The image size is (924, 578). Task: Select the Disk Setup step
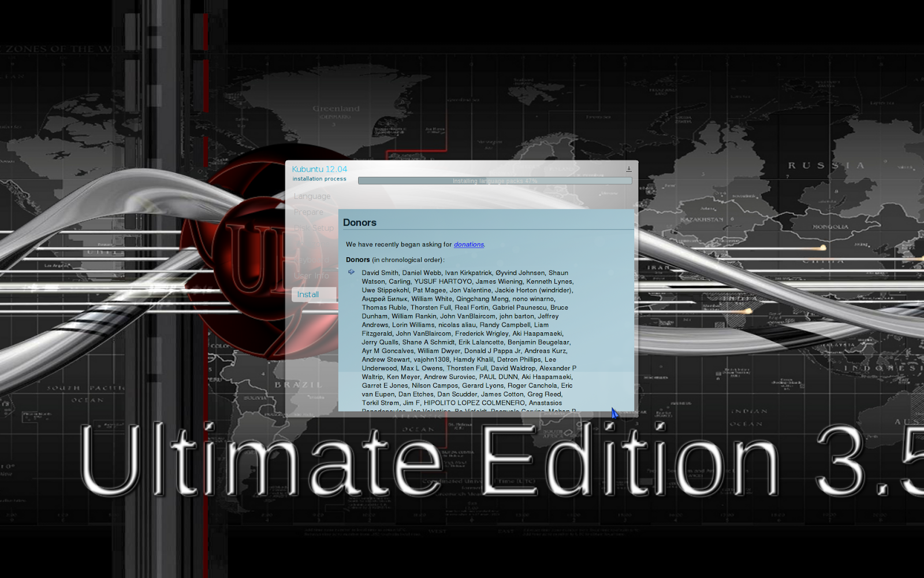[x=314, y=228]
